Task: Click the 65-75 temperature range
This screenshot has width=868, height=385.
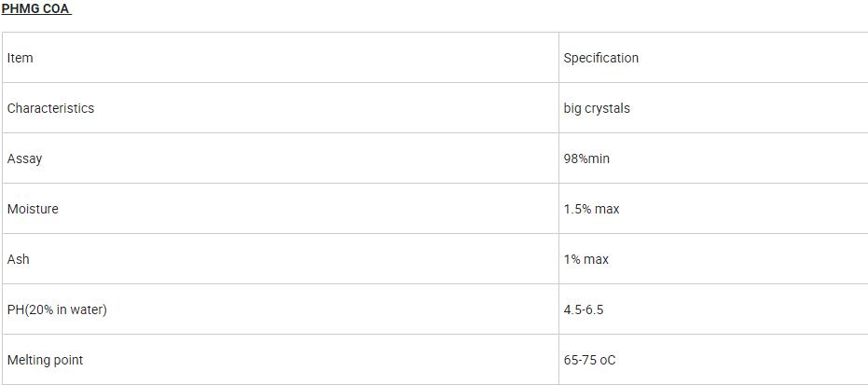Action: 579,360
